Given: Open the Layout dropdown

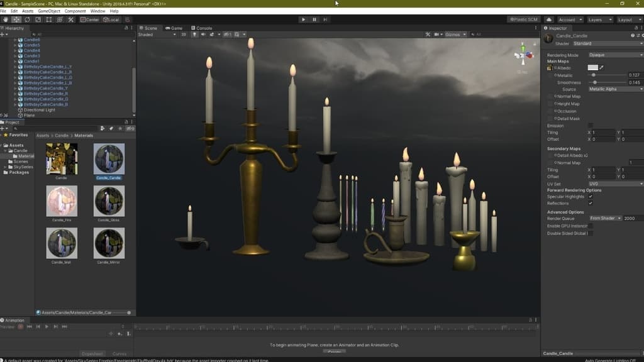Looking at the screenshot, I should (x=628, y=19).
